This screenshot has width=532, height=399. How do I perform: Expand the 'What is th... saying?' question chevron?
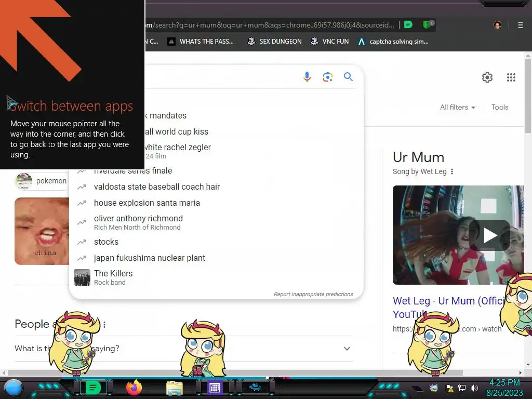(347, 349)
